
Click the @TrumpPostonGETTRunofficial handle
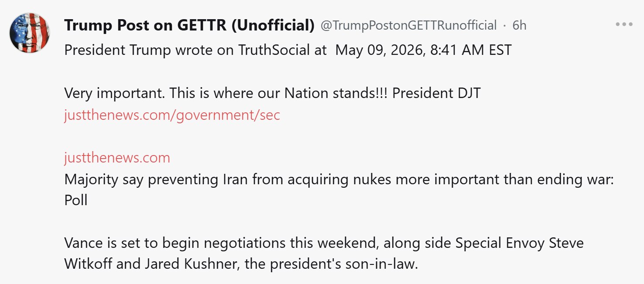click(x=409, y=26)
